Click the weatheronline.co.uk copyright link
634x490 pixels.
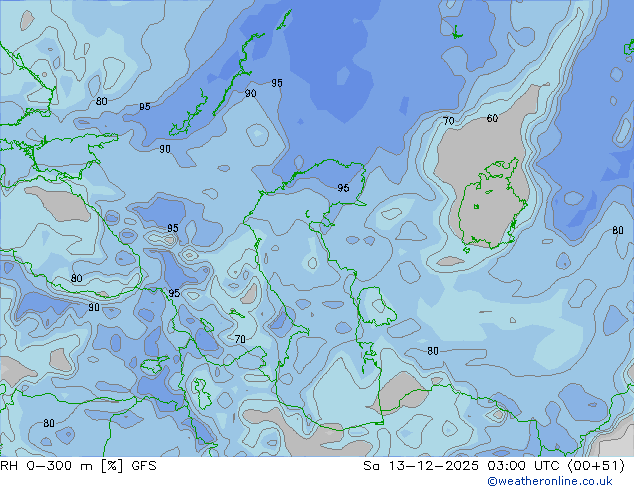coord(550,481)
